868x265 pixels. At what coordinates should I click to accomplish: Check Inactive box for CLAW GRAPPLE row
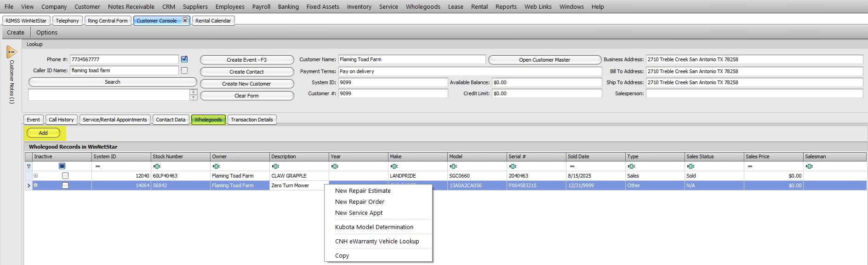pos(65,176)
